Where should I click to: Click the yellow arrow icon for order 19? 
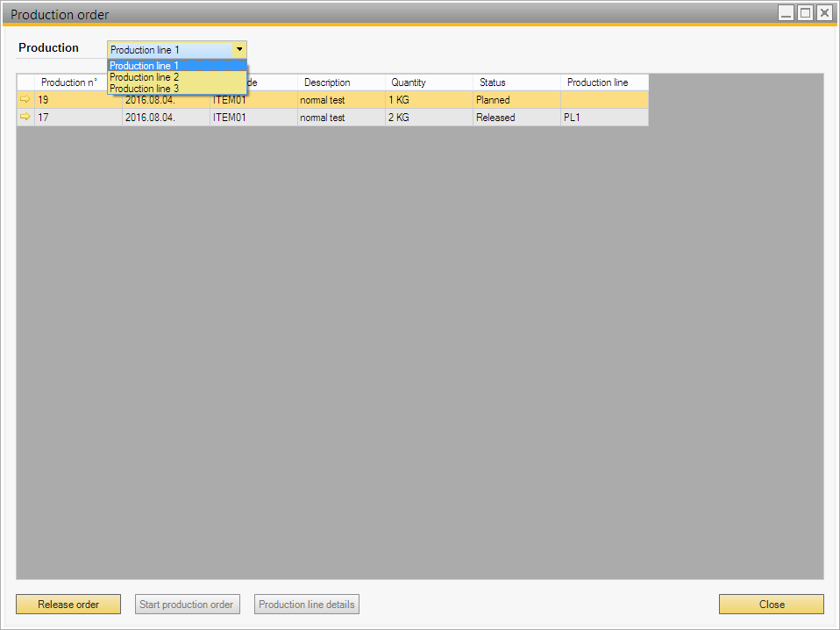click(x=25, y=100)
